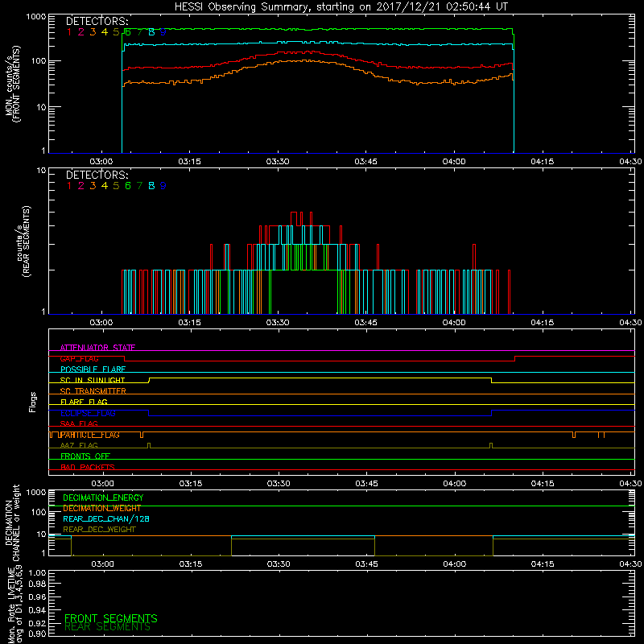
Task: Click the vertical 'Flags' axis title
Action: (x=33, y=402)
